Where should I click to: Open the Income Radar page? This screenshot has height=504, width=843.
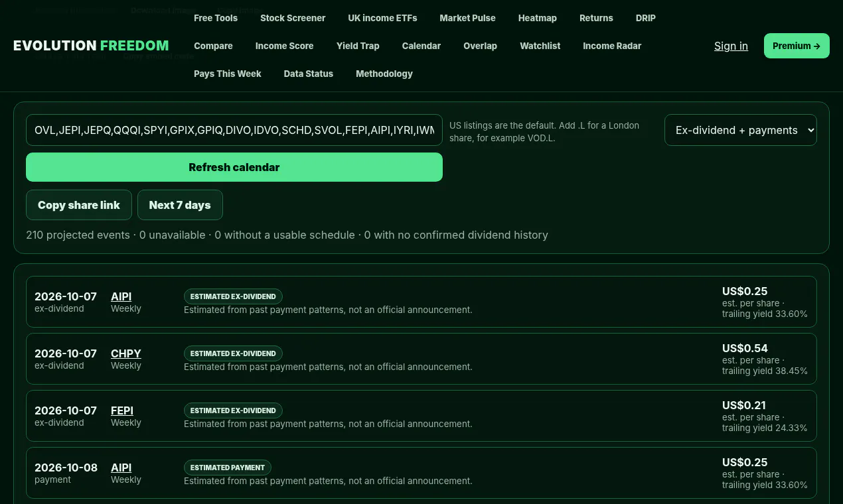click(x=612, y=46)
